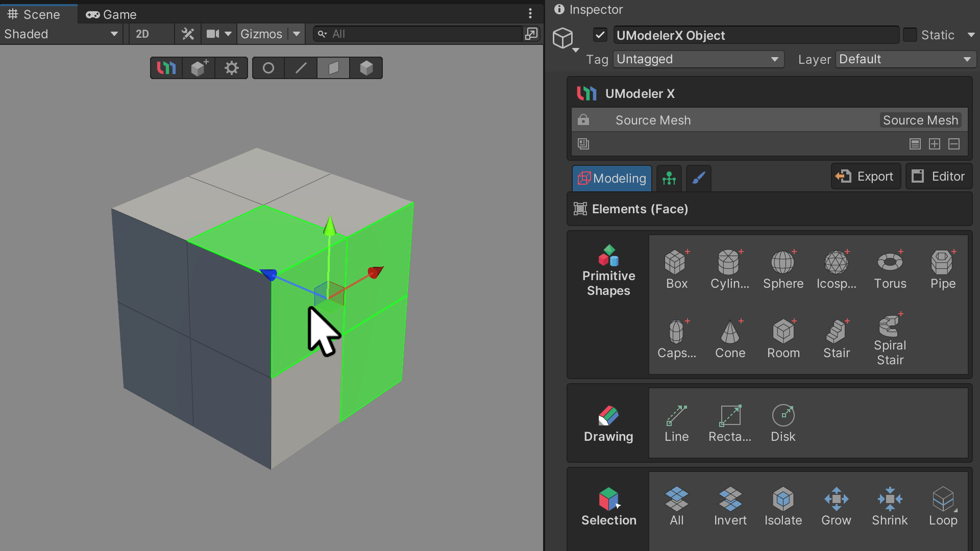The image size is (980, 551).
Task: Click the scene search field
Action: coord(424,34)
